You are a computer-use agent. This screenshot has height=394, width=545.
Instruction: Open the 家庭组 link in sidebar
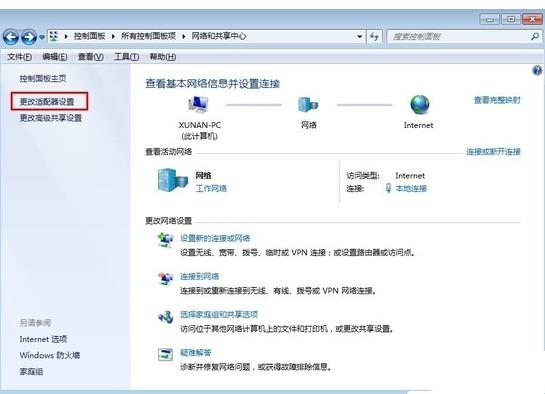(x=31, y=372)
